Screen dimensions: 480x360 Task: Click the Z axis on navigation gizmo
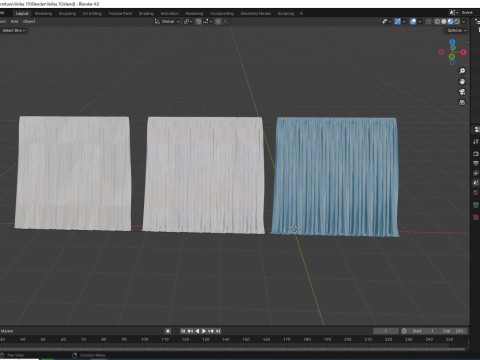point(452,42)
